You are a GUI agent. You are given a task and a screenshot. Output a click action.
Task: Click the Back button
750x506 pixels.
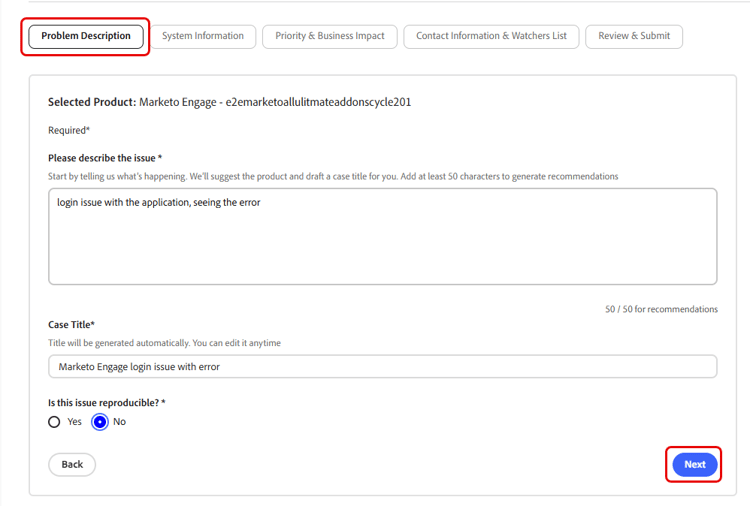coord(72,464)
